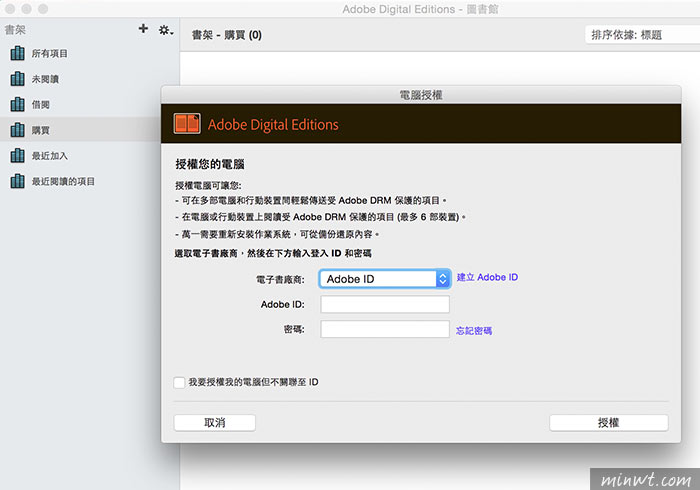Open the 電子書廠商 Adobe ID dropdown
700x490 pixels.
pos(385,279)
